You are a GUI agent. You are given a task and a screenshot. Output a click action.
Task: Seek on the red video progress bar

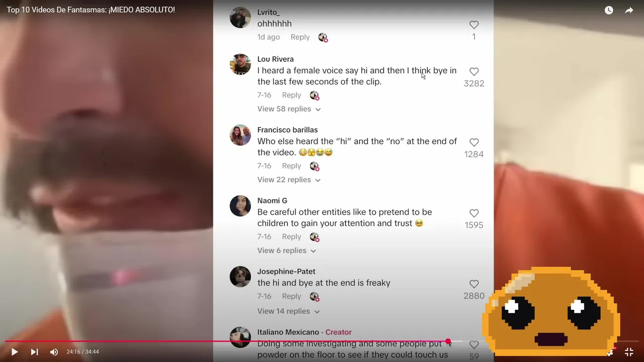pos(226,341)
